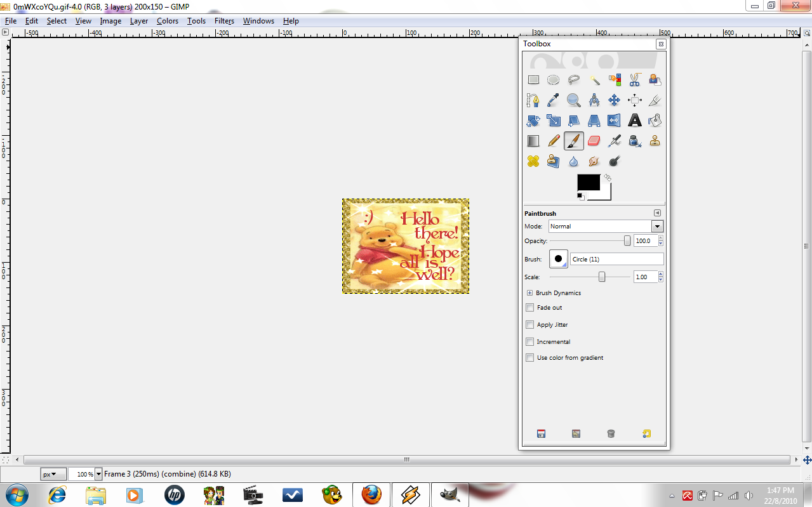
Task: Select the Scissors Select tool
Action: pos(635,80)
